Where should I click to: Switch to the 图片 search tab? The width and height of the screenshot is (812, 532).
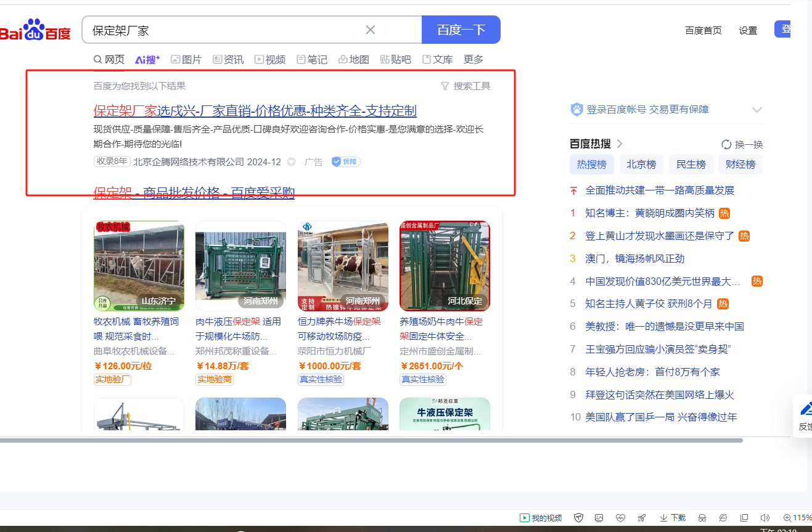(186, 60)
